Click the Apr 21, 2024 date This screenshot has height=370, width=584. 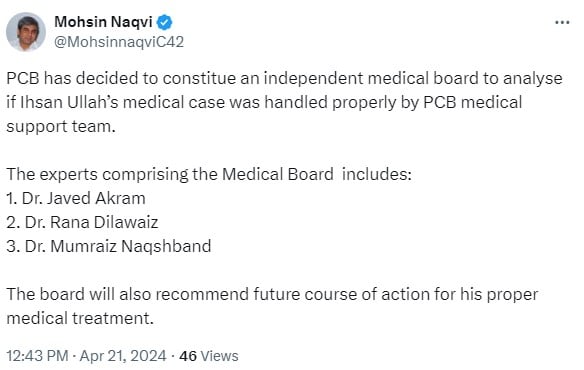click(x=123, y=356)
